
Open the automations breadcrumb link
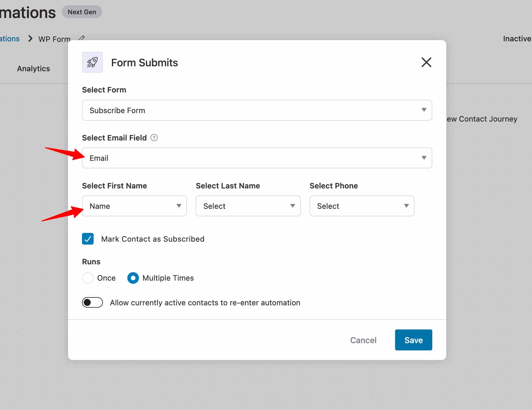click(10, 38)
